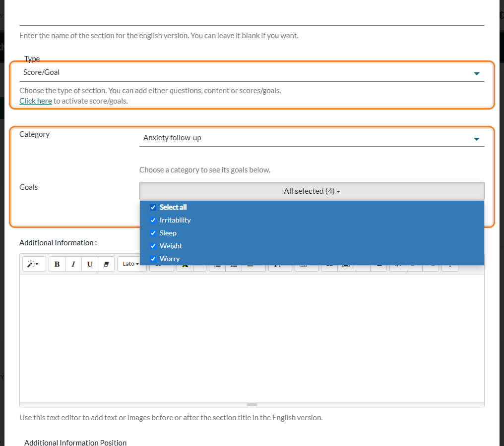Open the Type dropdown showing Score/Goal

(x=252, y=72)
